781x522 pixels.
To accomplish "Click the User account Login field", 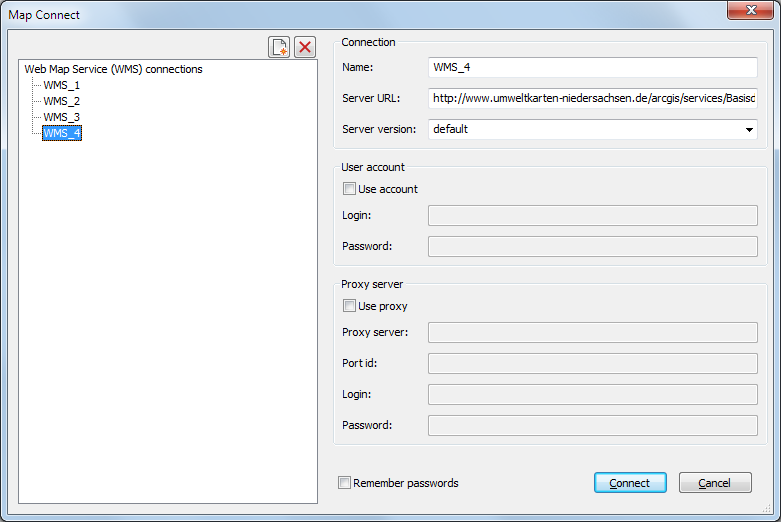I will click(x=593, y=215).
